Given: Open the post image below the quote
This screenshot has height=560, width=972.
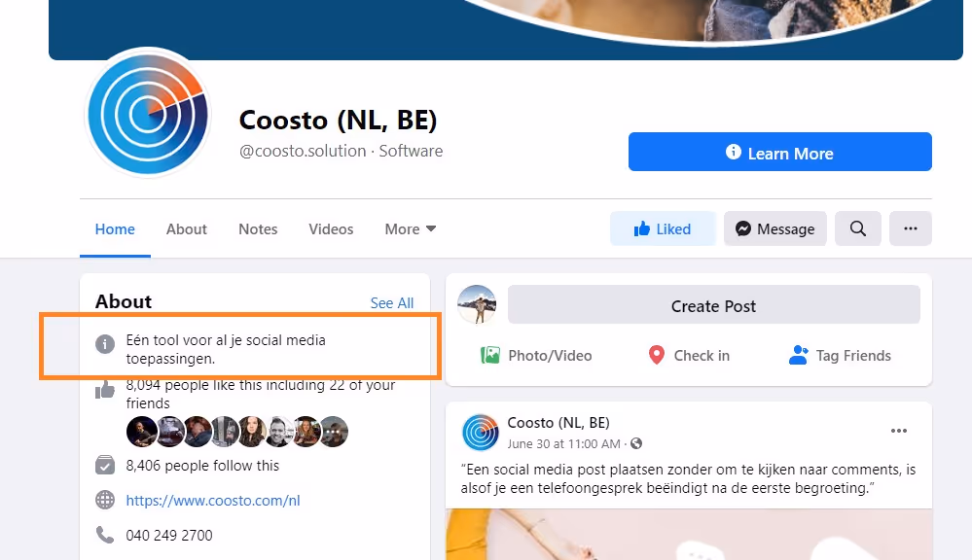Looking at the screenshot, I should [x=689, y=534].
